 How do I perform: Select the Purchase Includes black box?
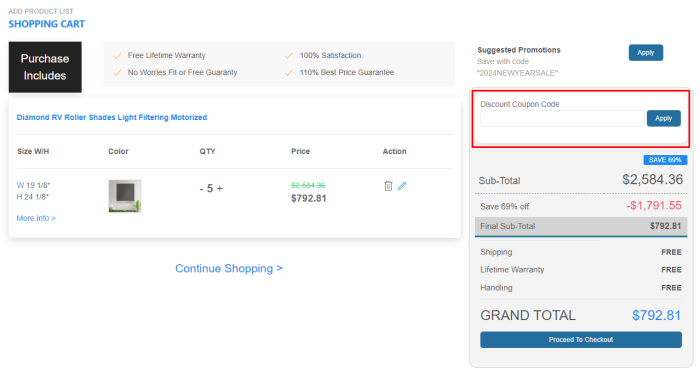pyautogui.click(x=45, y=67)
